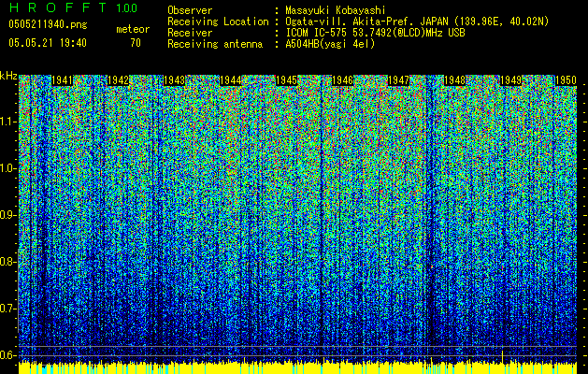Click the meteor count value 70

[x=136, y=43]
